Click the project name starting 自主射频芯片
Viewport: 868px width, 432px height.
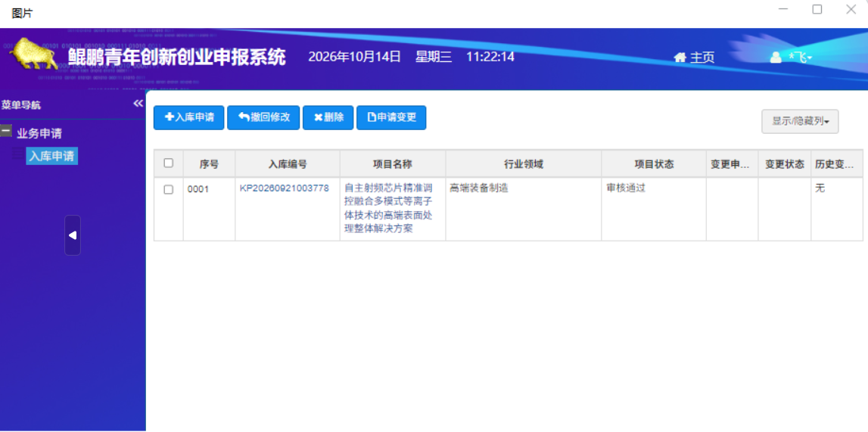click(389, 209)
